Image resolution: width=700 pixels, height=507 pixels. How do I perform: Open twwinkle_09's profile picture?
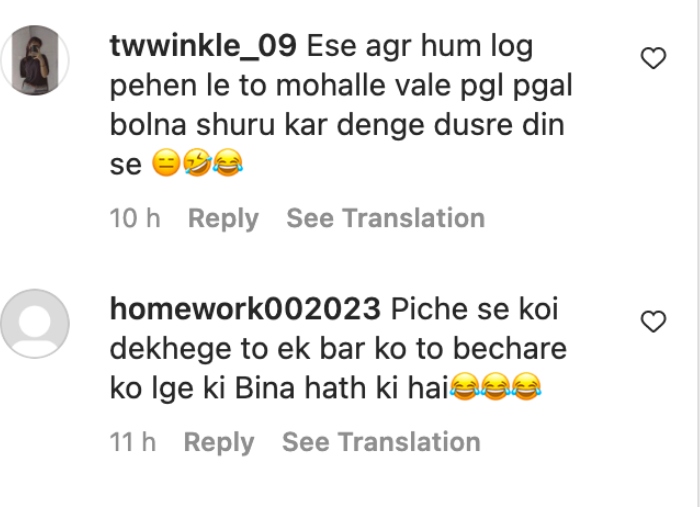click(x=35, y=60)
